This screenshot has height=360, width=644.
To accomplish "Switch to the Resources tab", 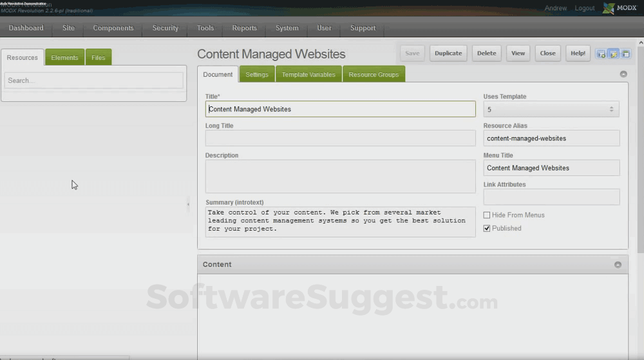I will click(22, 57).
